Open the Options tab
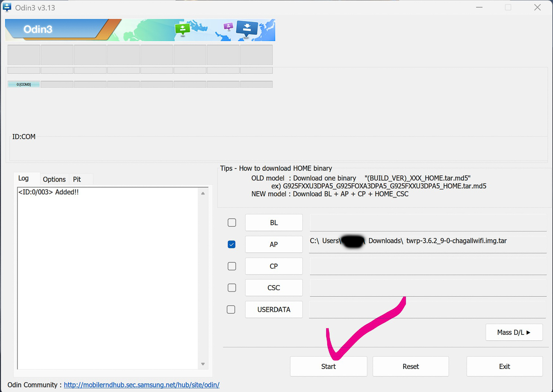 [x=54, y=179]
